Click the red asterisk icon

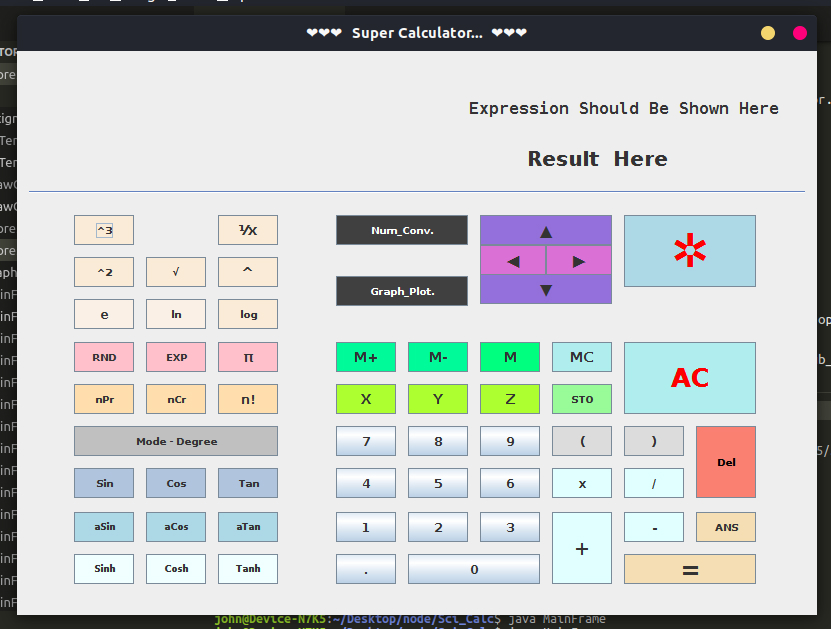pyautogui.click(x=689, y=250)
